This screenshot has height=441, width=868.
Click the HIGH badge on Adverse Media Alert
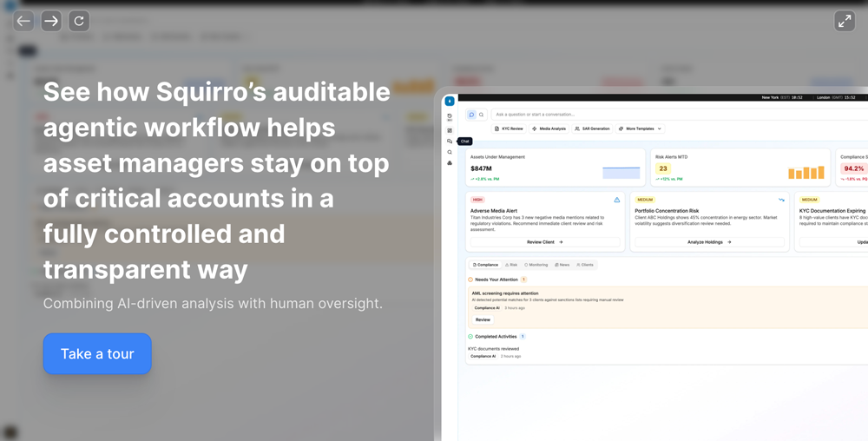coord(477,200)
